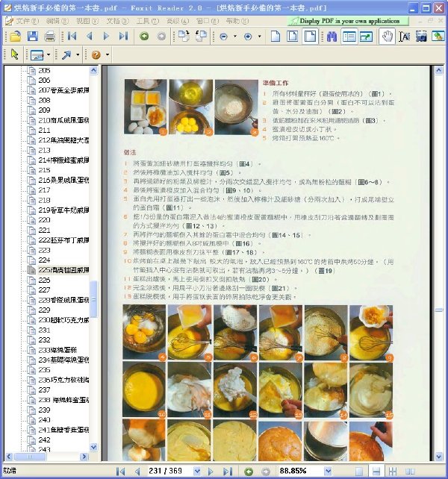The height and width of the screenshot is (479, 448).
Task: Go to previous page in top toolbar
Action: click(x=90, y=37)
